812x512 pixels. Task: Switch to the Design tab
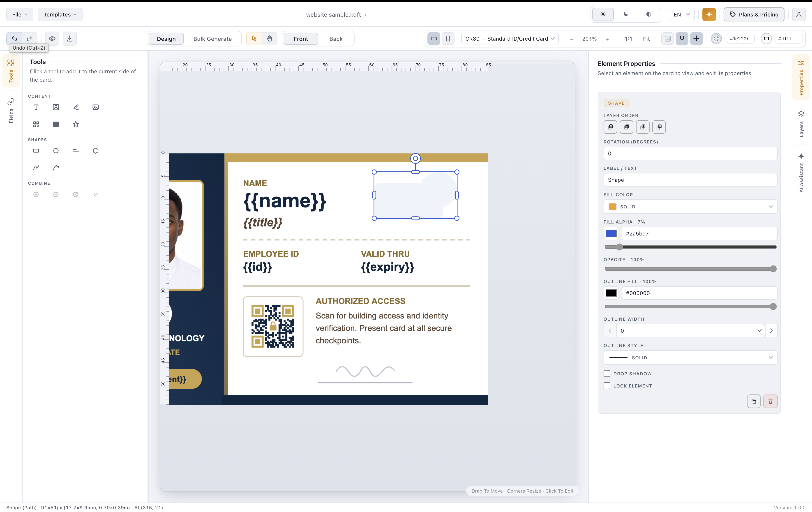(166, 39)
